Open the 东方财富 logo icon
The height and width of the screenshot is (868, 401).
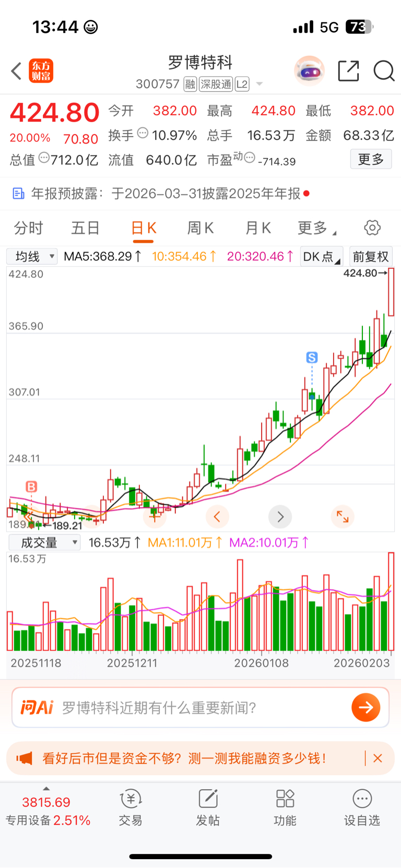[41, 71]
